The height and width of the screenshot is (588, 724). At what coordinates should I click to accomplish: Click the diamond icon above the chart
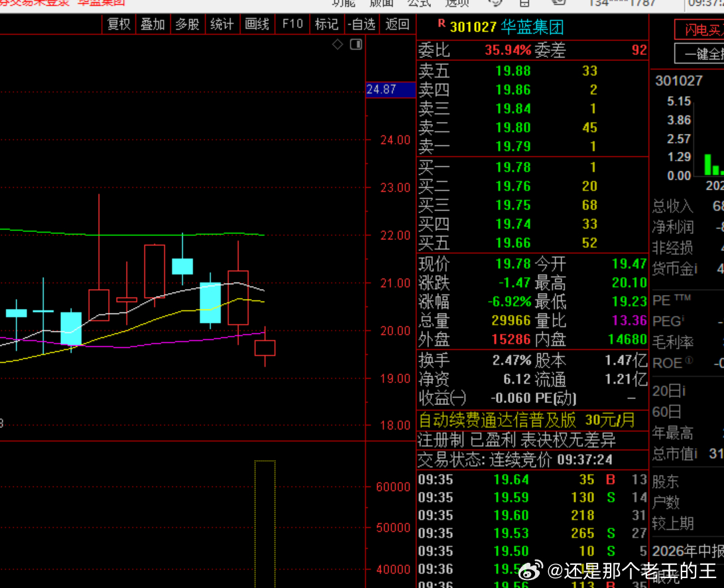337,44
